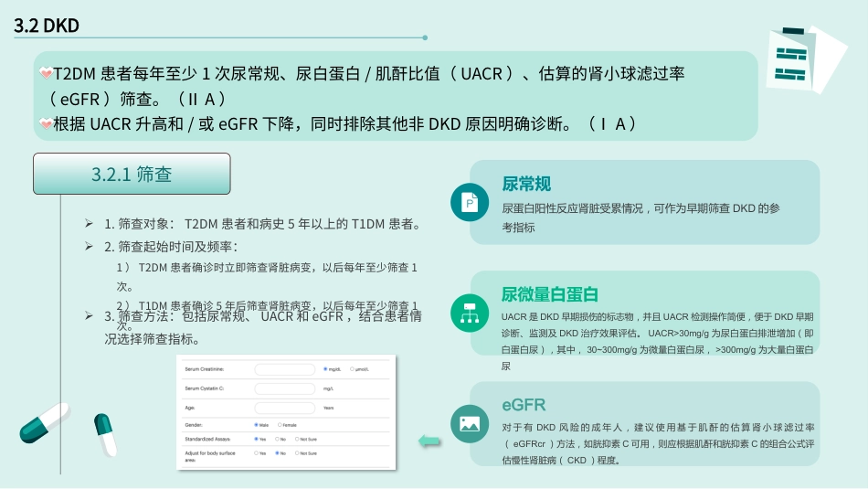Click the 3.2 DKD slide title
This screenshot has width=868, height=489.
click(47, 26)
